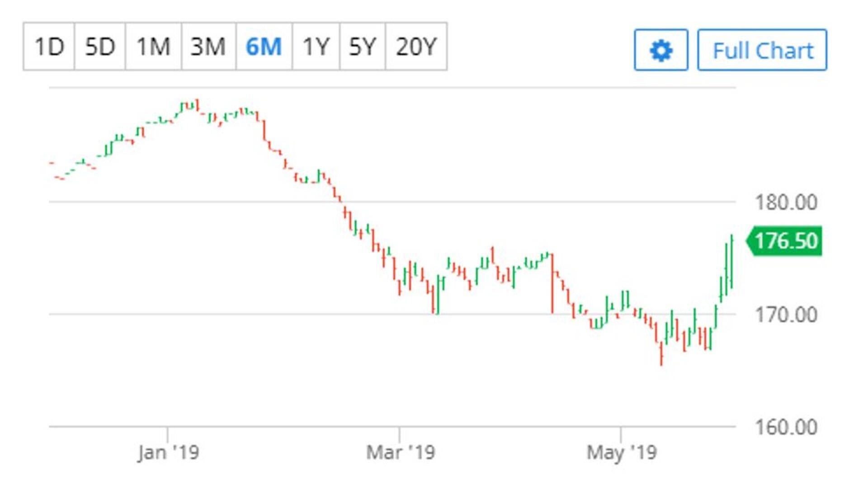The height and width of the screenshot is (489, 868).
Task: Show the 3M time range
Action: 208,47
